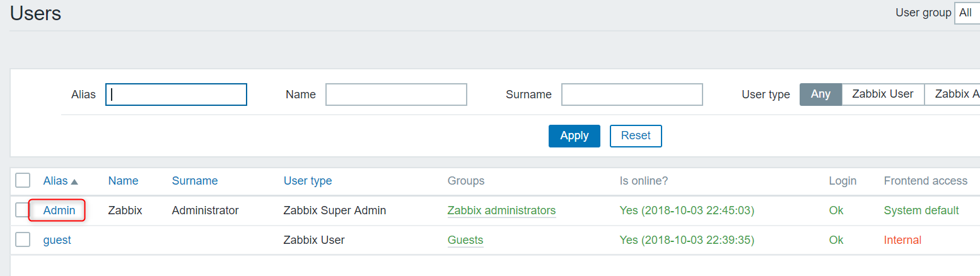Open the Guests group link

click(465, 240)
